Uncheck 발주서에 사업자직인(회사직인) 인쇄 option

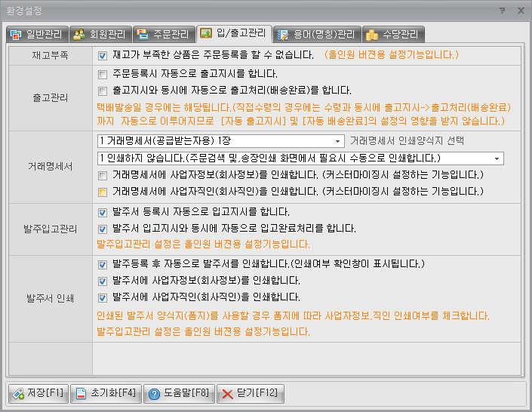pos(102,298)
